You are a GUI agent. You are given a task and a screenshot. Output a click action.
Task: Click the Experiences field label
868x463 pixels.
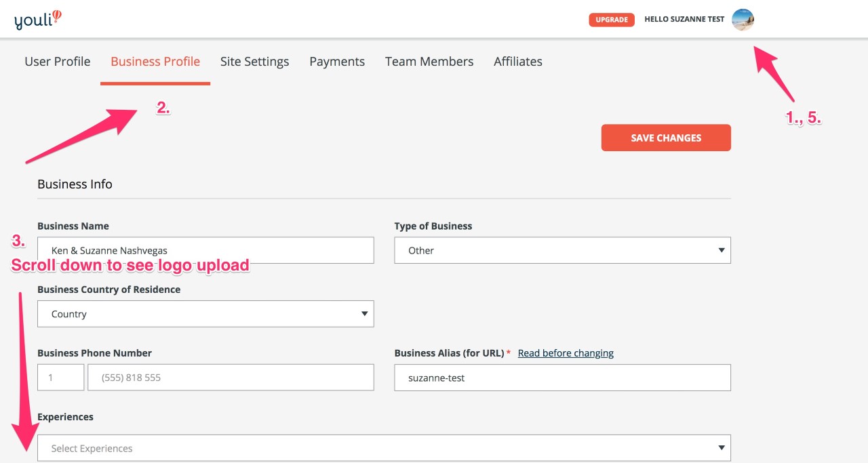tap(65, 417)
